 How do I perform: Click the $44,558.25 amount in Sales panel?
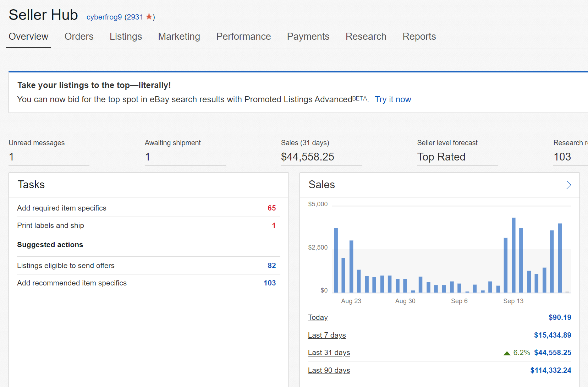(553, 353)
